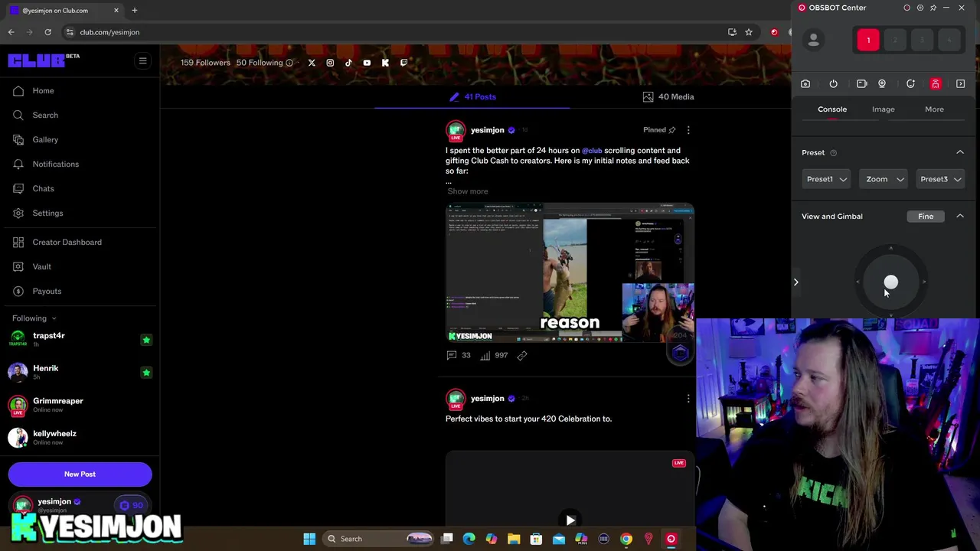Viewport: 980px width, 551px height.
Task: Click the OBSBOT expand-panel arrow icon in toolbar
Action: (961, 84)
